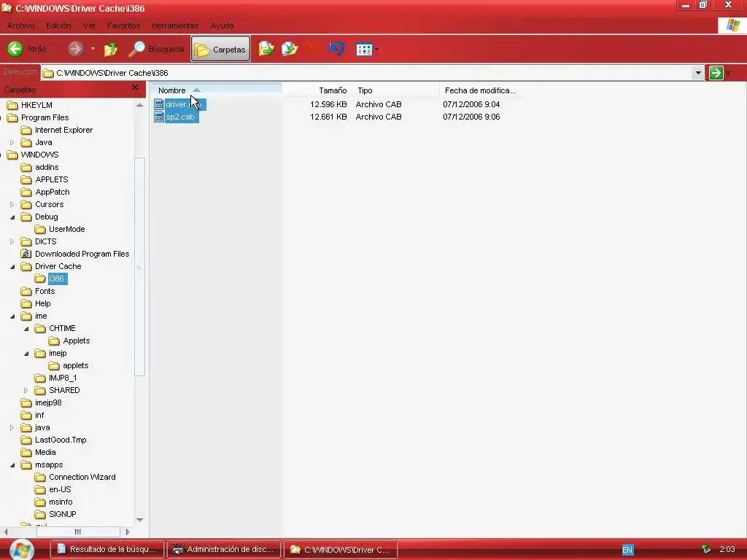Select the Fonts folder icon
The width and height of the screenshot is (747, 560).
pos(26,291)
